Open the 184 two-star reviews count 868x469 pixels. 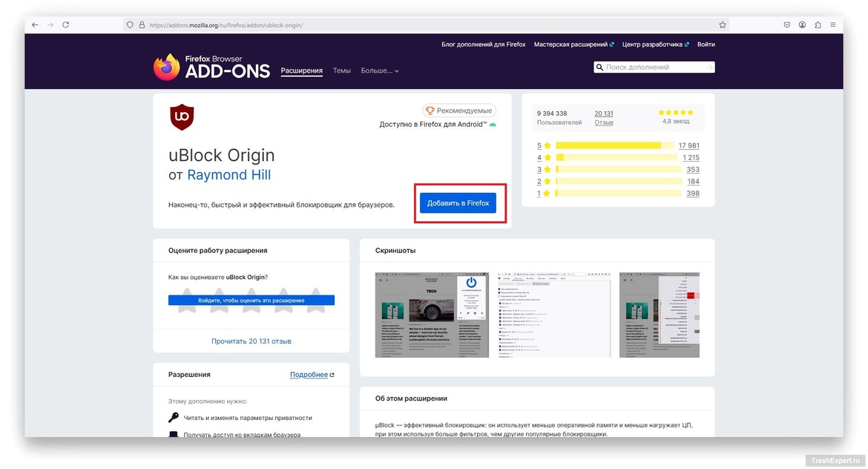(x=693, y=182)
